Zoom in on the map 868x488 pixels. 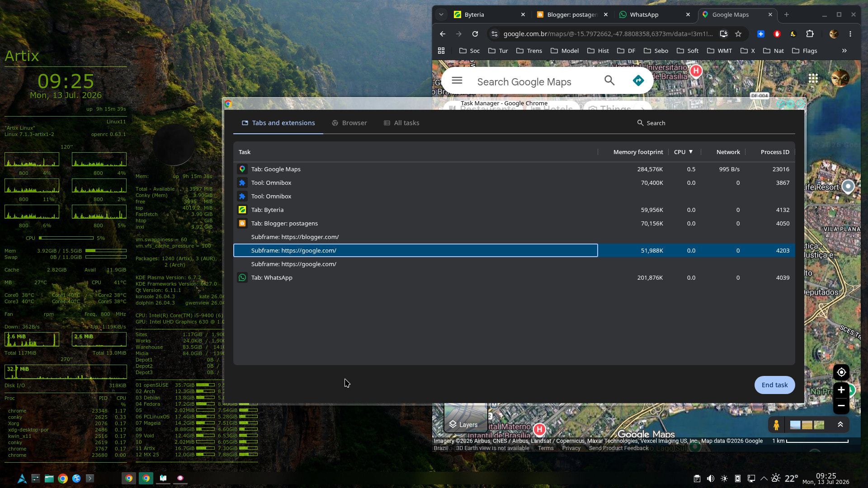(x=841, y=390)
